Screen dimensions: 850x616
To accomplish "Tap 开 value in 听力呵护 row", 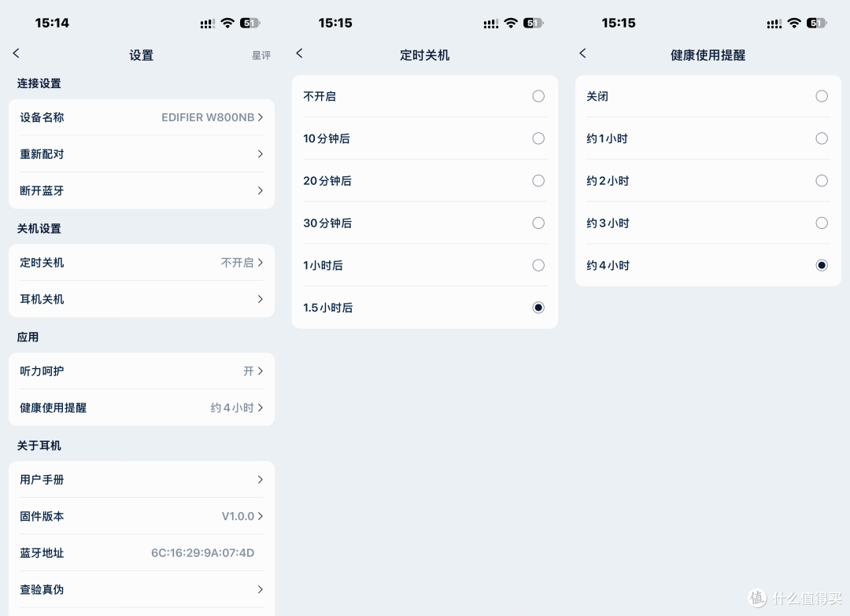I will [248, 371].
